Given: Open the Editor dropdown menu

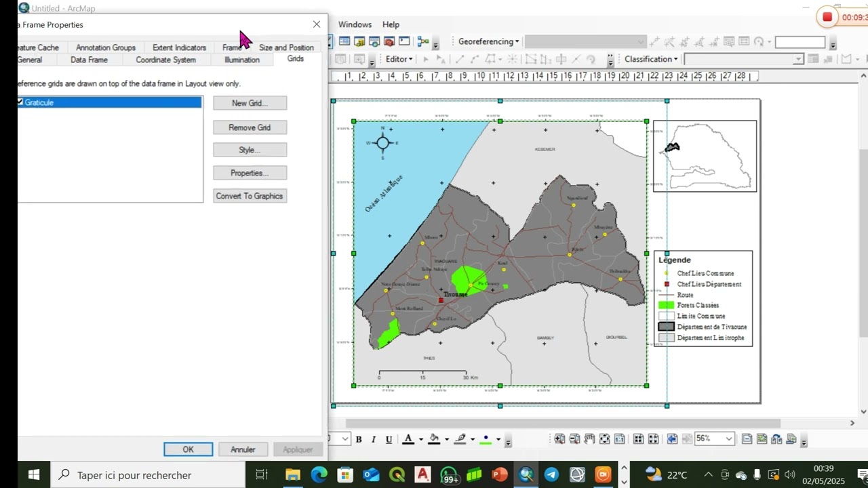Looking at the screenshot, I should coord(399,59).
